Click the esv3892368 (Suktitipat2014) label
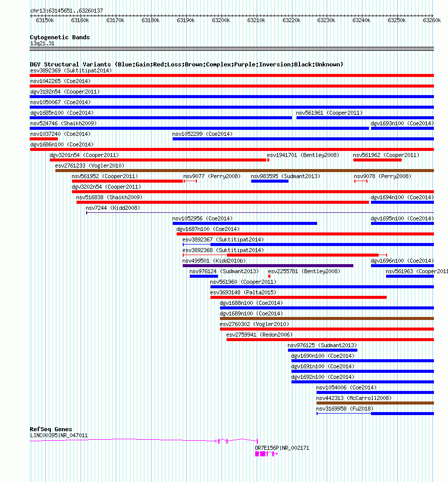 (x=223, y=250)
